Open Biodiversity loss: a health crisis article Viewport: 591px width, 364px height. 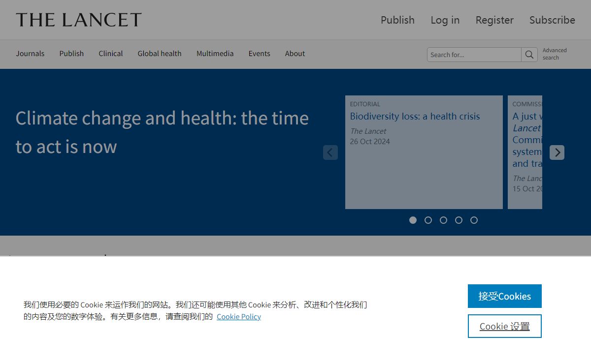pos(415,117)
